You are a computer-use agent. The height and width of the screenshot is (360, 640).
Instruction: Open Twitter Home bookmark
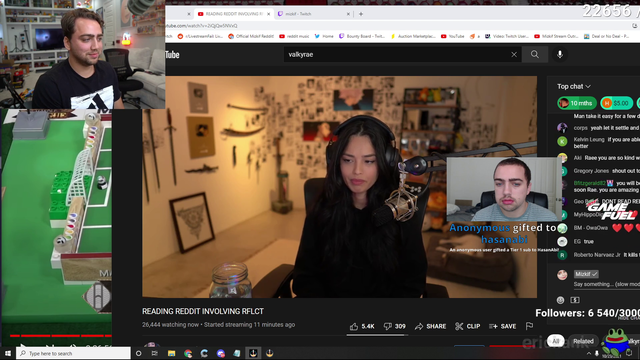click(324, 36)
